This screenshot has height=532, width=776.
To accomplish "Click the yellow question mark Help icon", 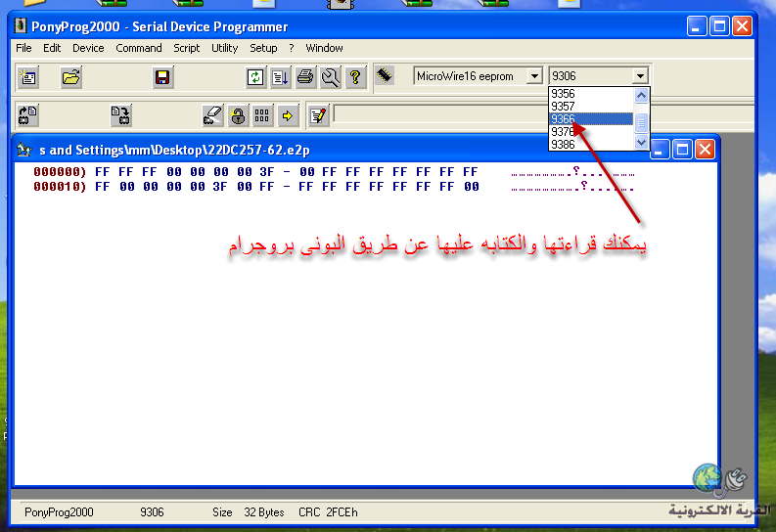I will coord(355,77).
